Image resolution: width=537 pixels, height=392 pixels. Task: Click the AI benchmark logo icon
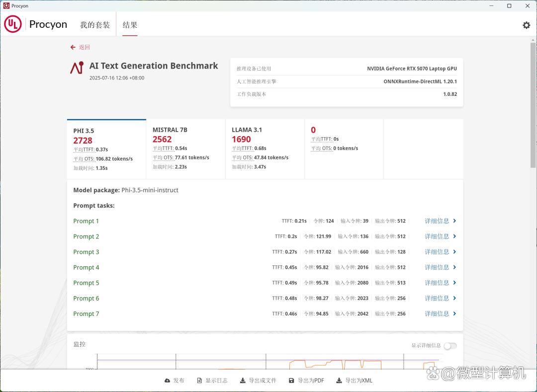pos(77,68)
